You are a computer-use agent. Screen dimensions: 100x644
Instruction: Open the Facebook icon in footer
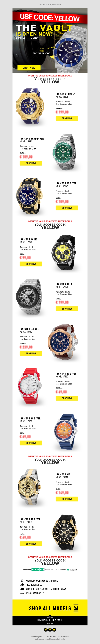(x=46, y=629)
